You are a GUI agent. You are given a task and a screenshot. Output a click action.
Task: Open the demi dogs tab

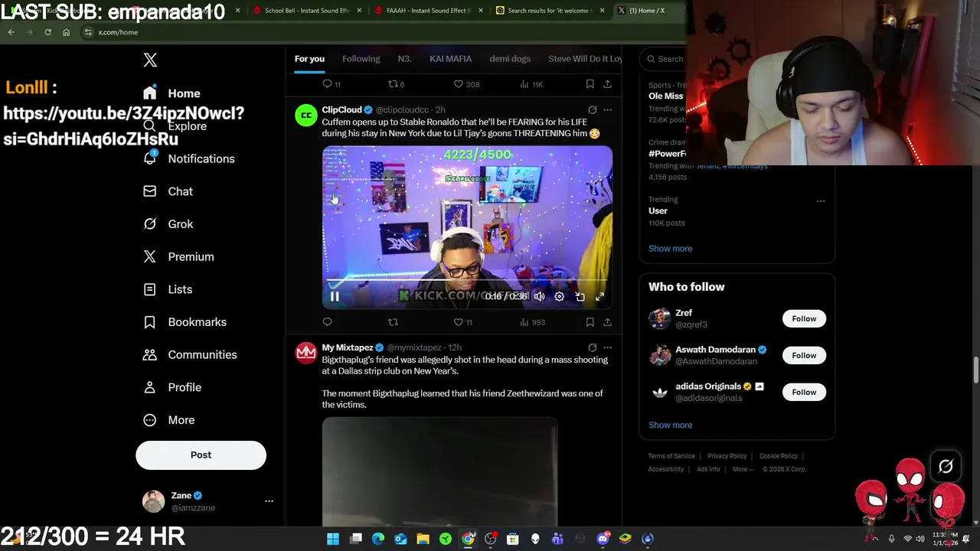(510, 59)
